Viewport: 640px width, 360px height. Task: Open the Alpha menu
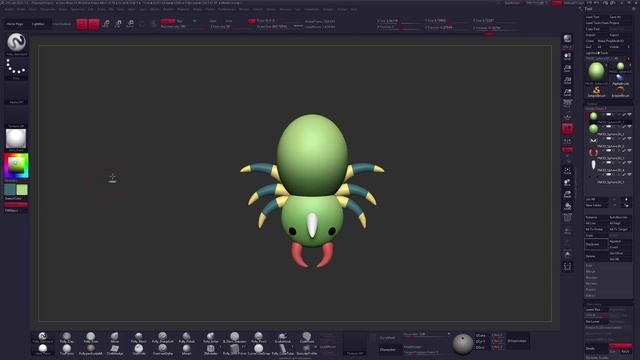tap(9, 9)
